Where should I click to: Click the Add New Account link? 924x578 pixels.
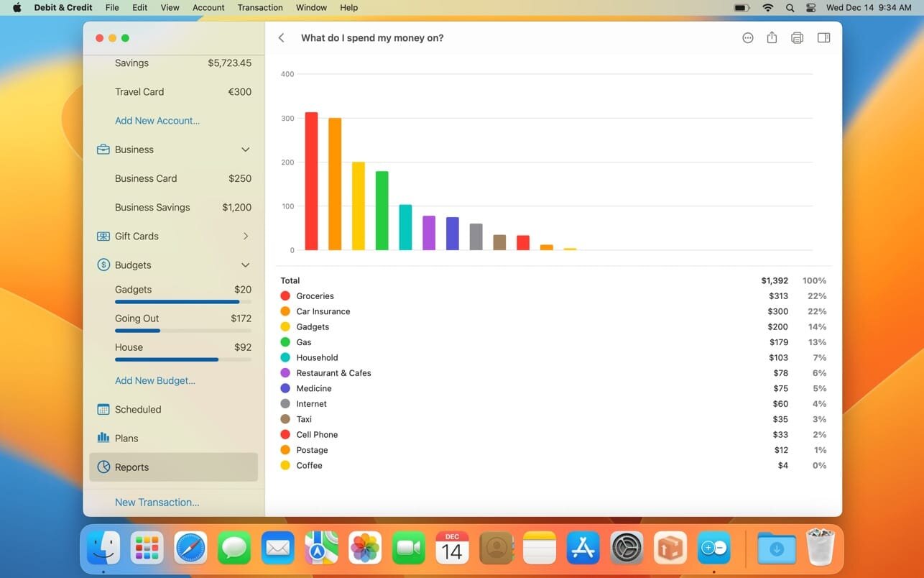click(x=157, y=121)
